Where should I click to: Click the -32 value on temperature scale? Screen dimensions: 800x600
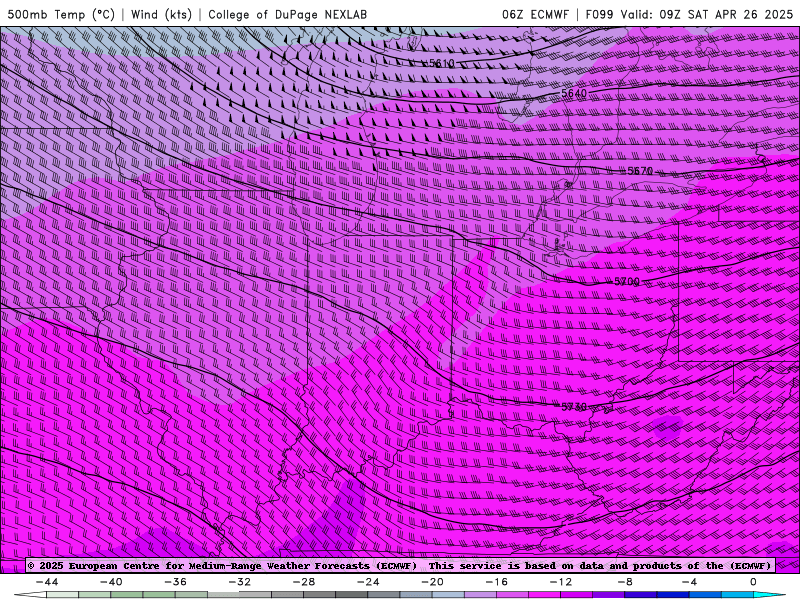click(240, 582)
